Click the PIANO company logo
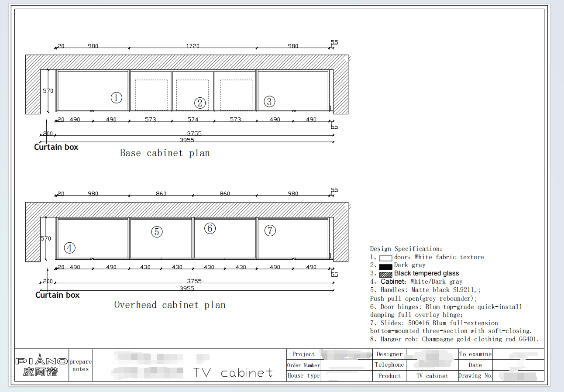Viewport: 564px width, 392px height. [x=41, y=365]
